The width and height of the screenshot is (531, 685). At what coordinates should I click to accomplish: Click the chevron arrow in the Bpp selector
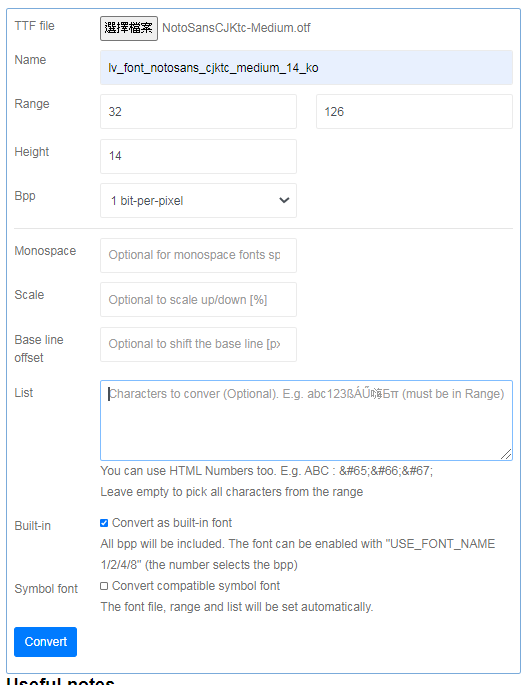point(284,201)
